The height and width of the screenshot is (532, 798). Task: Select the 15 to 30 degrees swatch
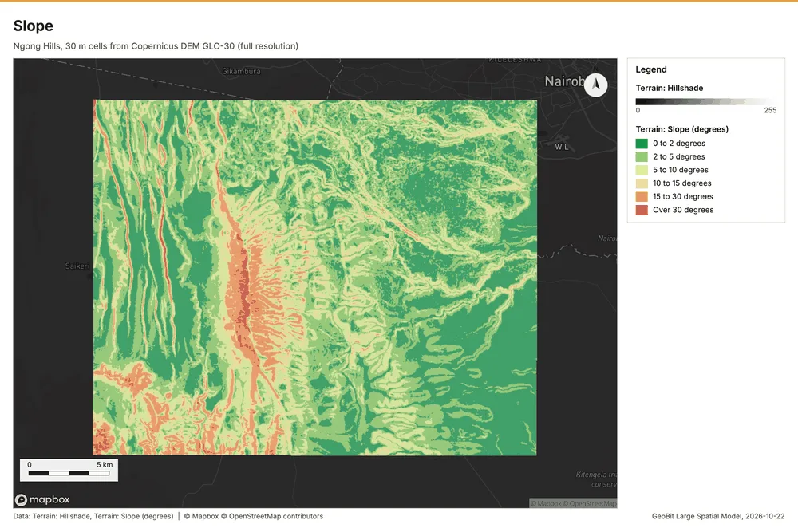coord(642,196)
